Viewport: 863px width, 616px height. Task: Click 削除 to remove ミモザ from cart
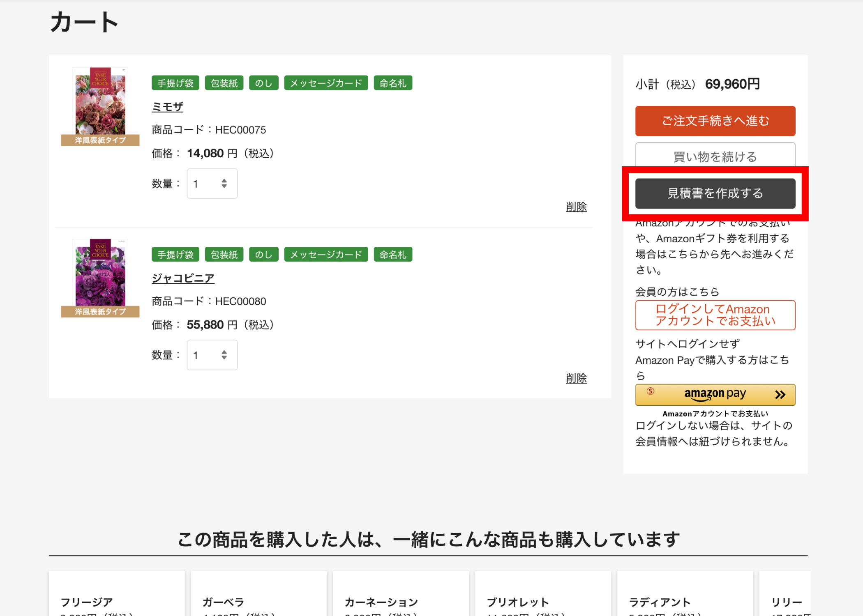[x=576, y=207]
